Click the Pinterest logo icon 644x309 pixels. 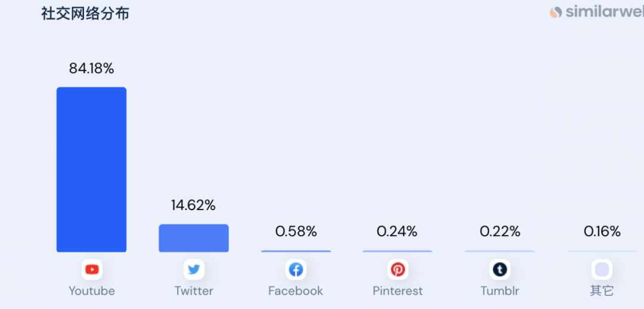[x=398, y=269]
